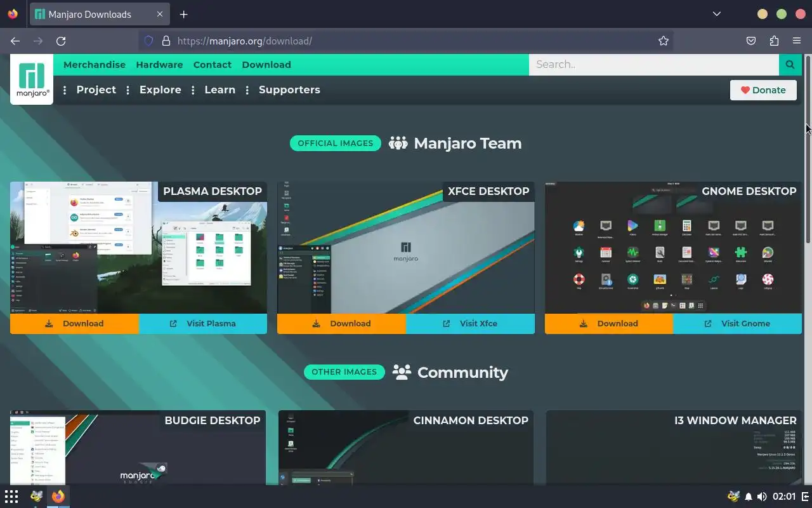Click the Manjaro Team heading

coord(468,143)
